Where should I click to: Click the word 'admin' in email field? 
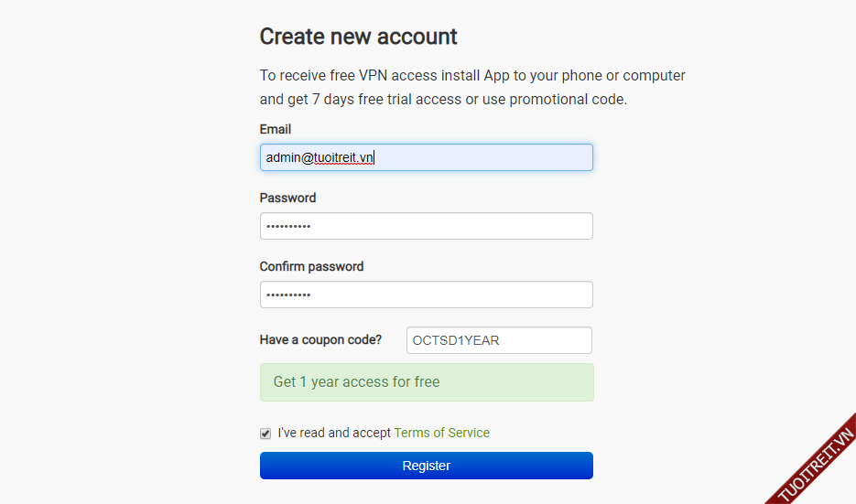click(282, 157)
